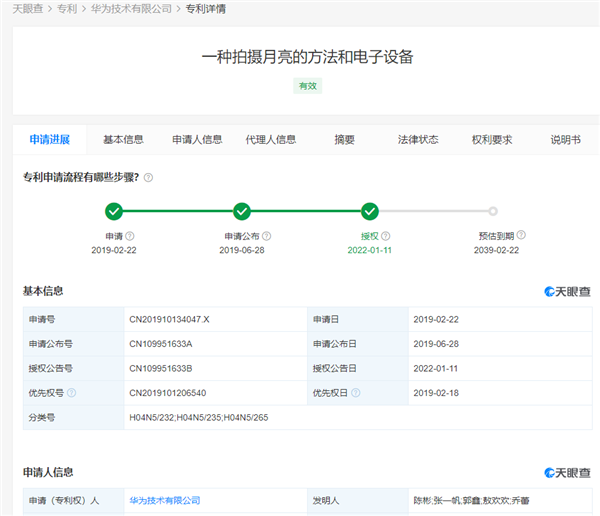Open the 申请人信息 tab
The width and height of the screenshot is (600, 516).
197,140
